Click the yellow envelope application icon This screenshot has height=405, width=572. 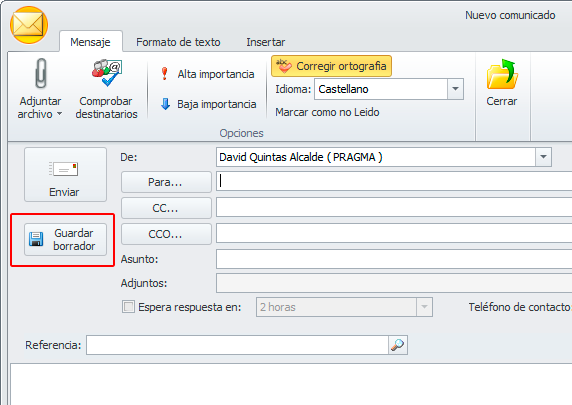(x=29, y=25)
